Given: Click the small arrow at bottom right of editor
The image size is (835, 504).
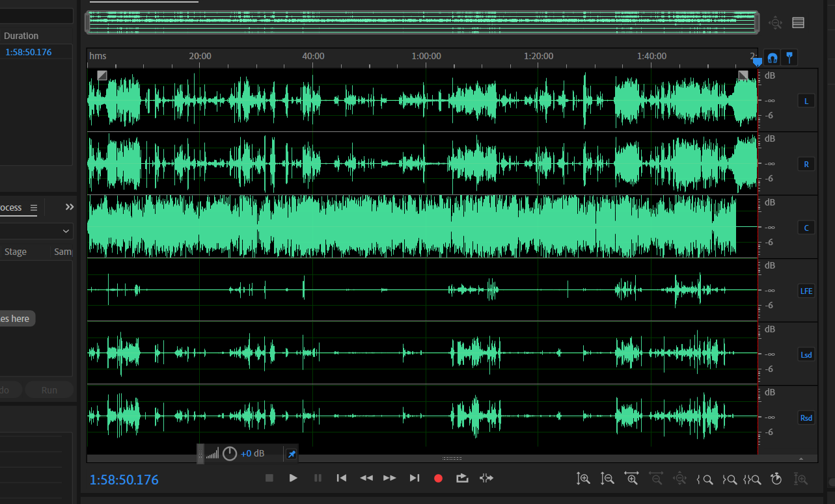Looking at the screenshot, I should (801, 458).
